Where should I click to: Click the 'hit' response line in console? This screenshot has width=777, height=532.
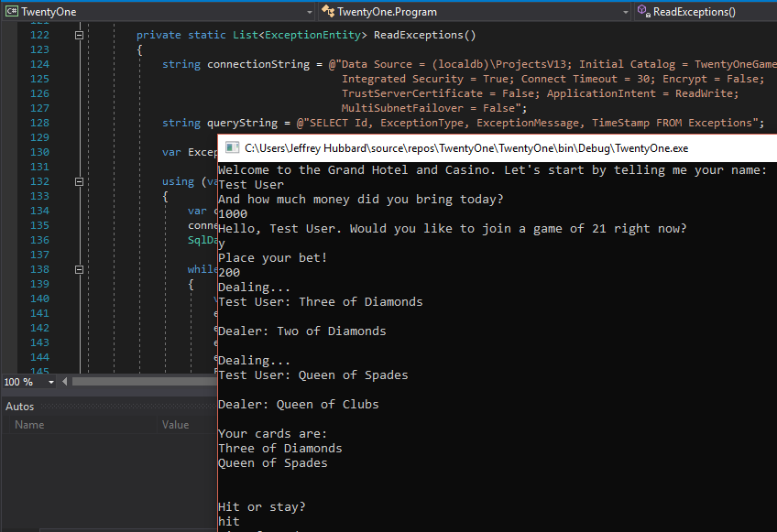pyautogui.click(x=229, y=522)
